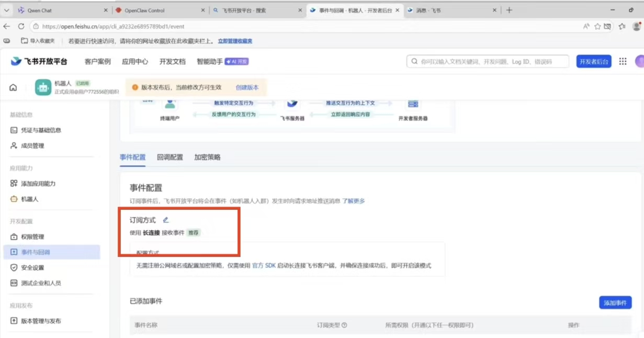
Task: Open the tab list chevron at top-left
Action: click(x=7, y=10)
